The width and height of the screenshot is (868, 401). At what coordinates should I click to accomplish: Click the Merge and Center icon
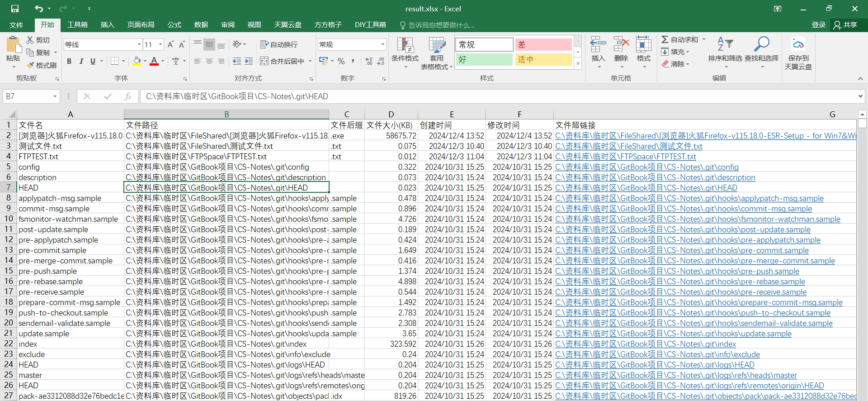(x=264, y=61)
